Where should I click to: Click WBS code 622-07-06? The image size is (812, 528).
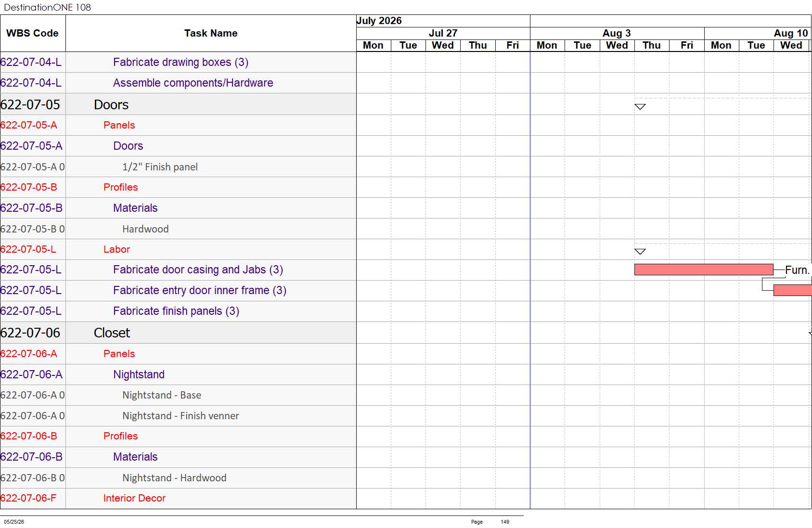pos(30,333)
